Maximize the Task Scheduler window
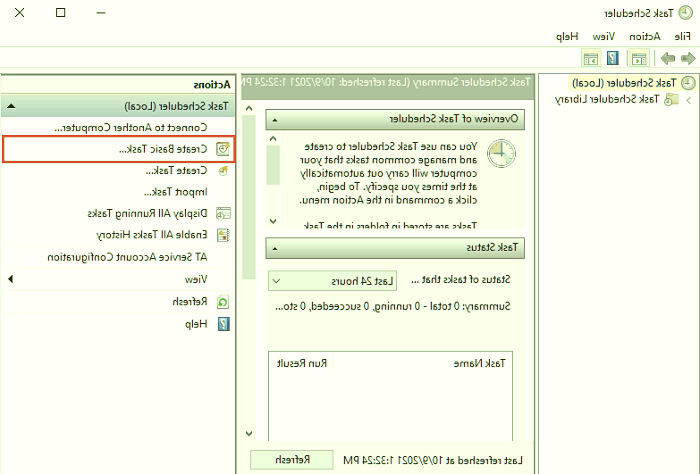This screenshot has height=474, width=700. (61, 12)
